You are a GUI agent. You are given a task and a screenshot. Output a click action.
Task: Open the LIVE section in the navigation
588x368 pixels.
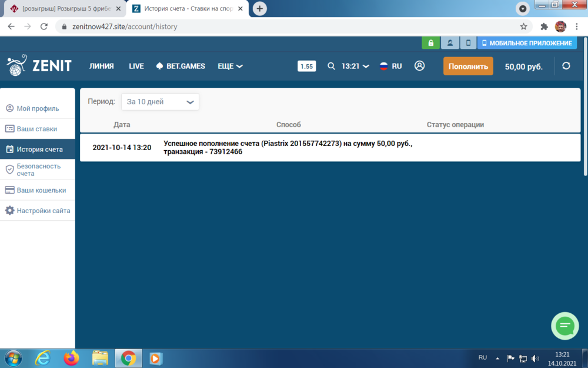pos(136,66)
